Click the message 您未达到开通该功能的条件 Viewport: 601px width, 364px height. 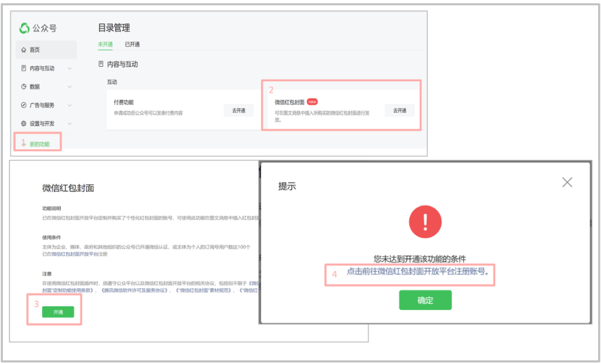(x=420, y=259)
